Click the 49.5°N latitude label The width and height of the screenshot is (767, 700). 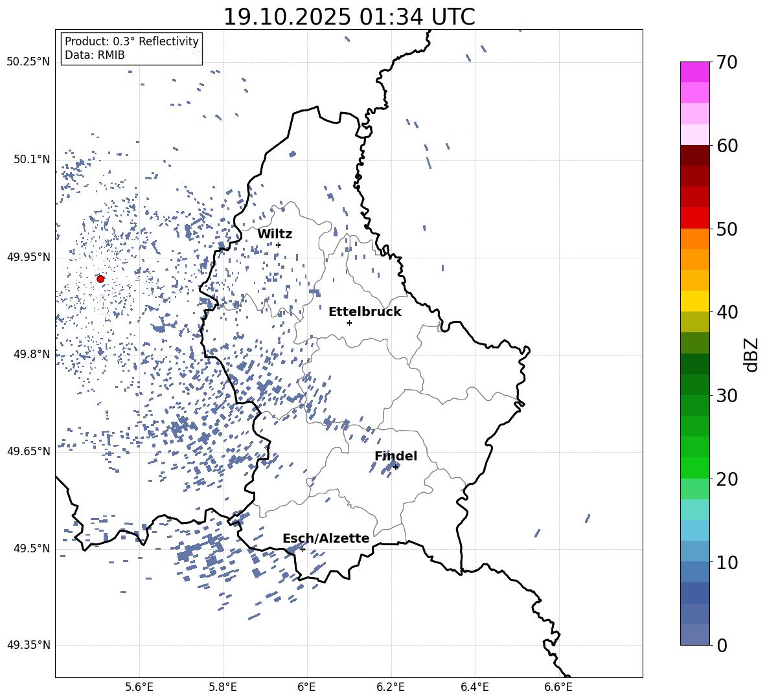point(32,548)
